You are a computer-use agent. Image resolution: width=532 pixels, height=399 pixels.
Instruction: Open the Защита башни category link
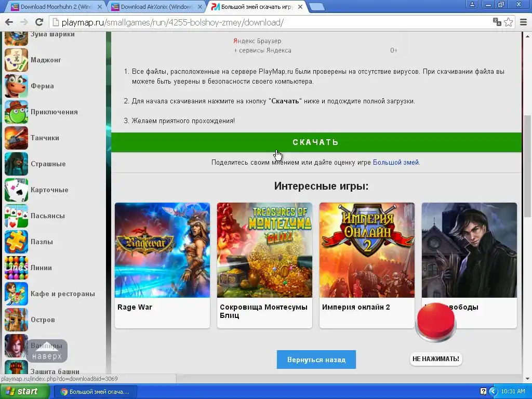(x=55, y=371)
